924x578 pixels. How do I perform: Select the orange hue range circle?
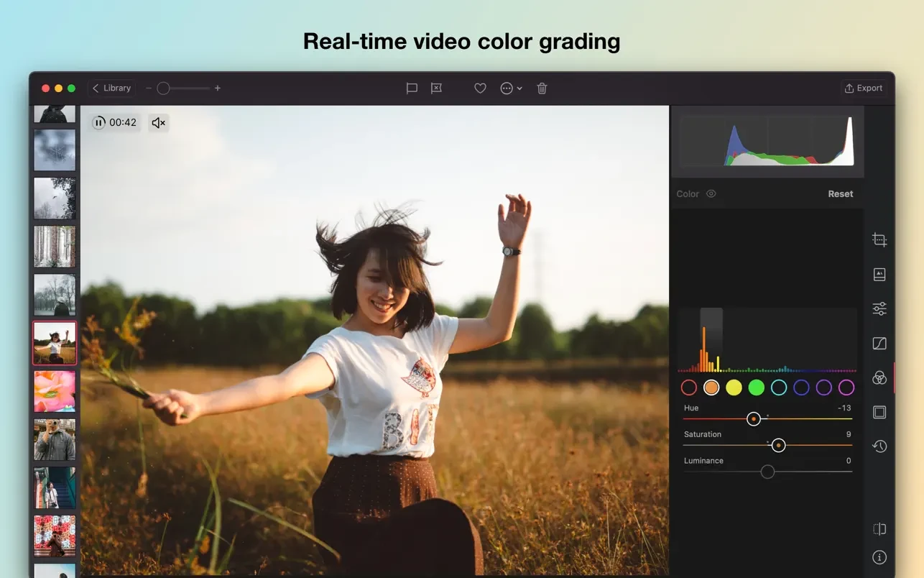point(711,387)
